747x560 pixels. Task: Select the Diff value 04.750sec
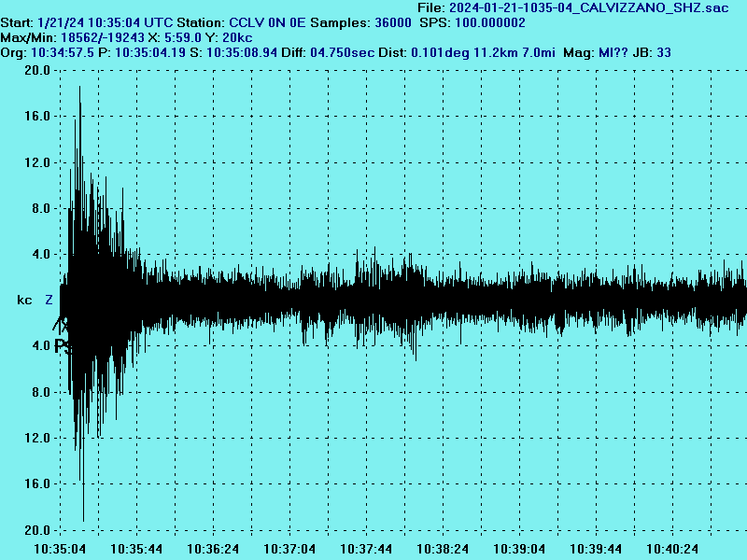click(343, 52)
